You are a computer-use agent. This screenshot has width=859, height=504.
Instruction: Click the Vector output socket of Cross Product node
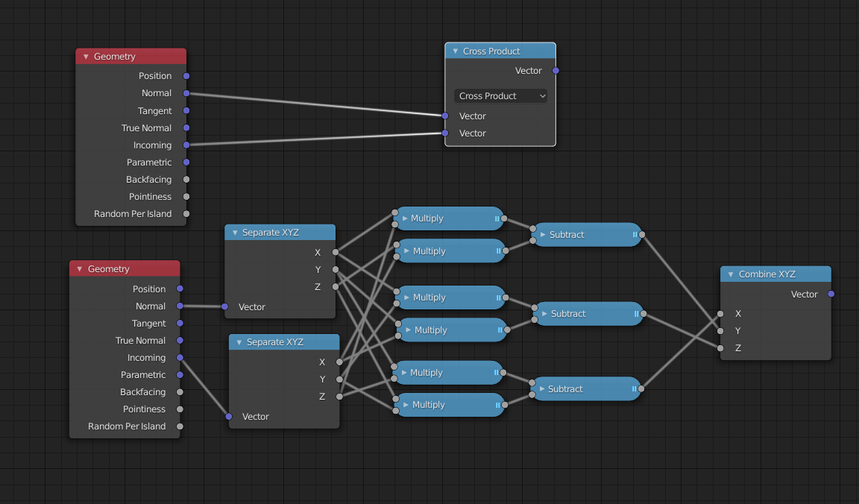(x=555, y=70)
